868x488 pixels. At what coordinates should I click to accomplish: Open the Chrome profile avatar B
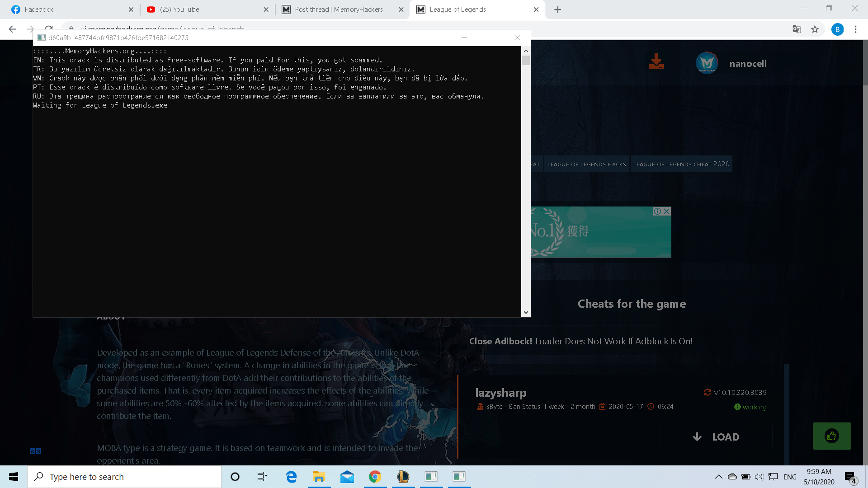(x=837, y=29)
